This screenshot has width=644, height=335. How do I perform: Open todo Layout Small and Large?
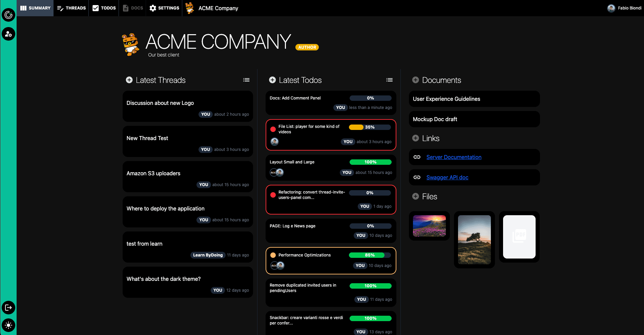pos(331,167)
